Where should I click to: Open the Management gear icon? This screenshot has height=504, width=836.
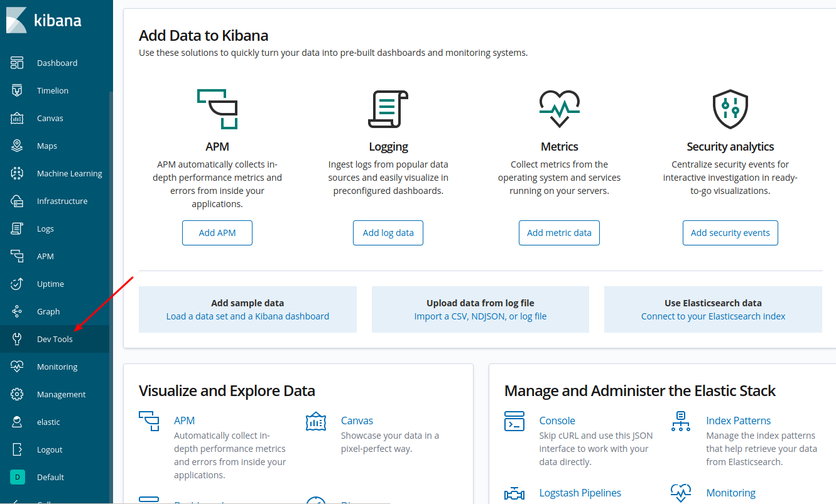point(17,394)
